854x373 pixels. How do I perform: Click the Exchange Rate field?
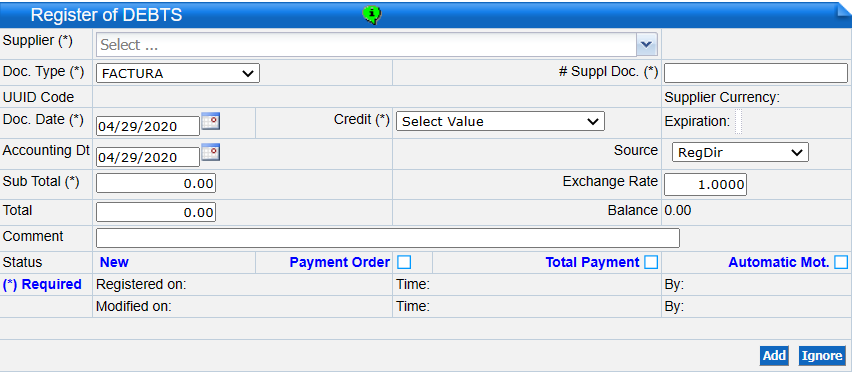pyautogui.click(x=705, y=185)
